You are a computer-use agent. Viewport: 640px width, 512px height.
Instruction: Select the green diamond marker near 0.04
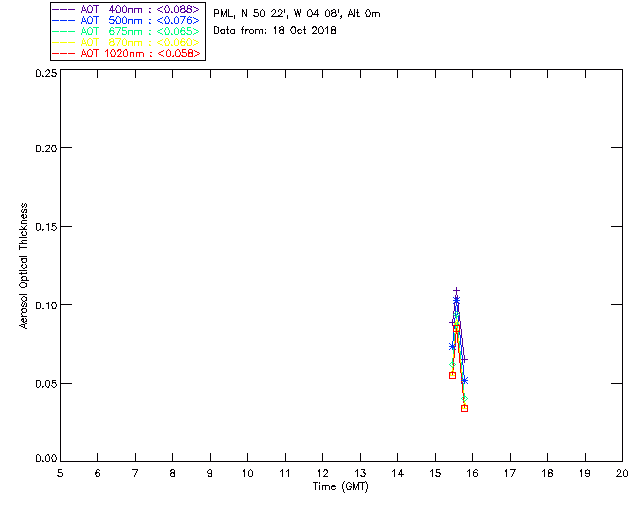click(464, 398)
